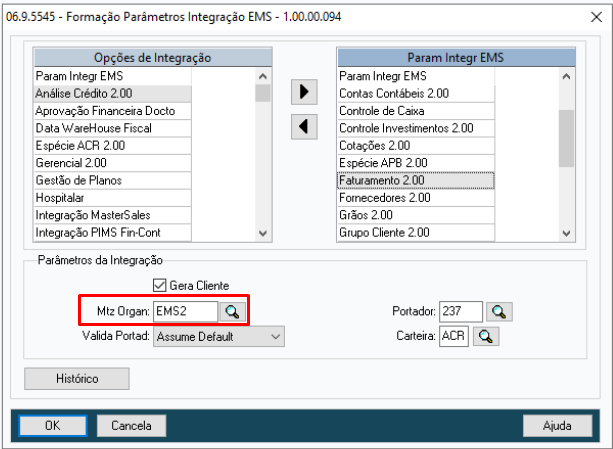The width and height of the screenshot is (613, 449).
Task: Select Param Integr EMS row in right list
Action: click(x=416, y=76)
